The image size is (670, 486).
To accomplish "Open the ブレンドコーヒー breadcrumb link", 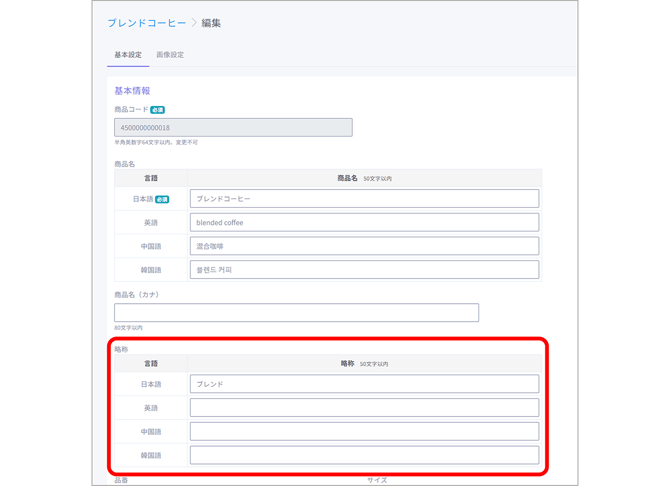I will point(147,23).
